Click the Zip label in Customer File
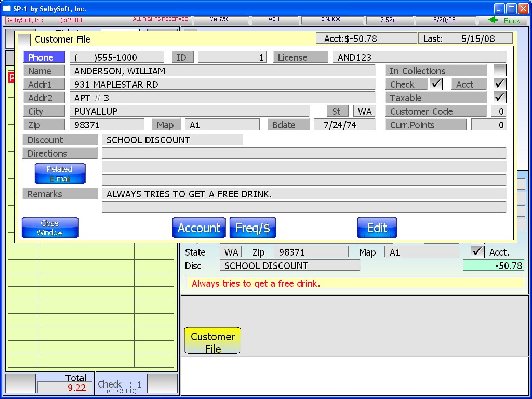This screenshot has width=532, height=399. click(44, 125)
